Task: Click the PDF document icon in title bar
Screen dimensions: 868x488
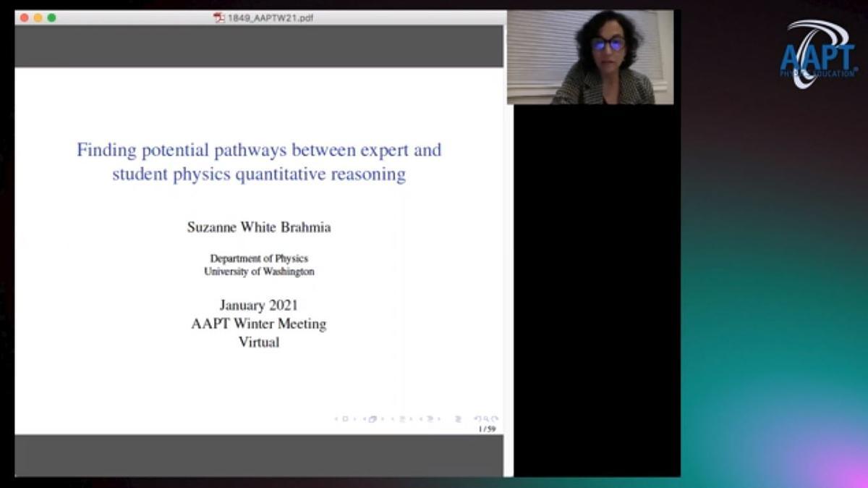Action: (x=219, y=18)
